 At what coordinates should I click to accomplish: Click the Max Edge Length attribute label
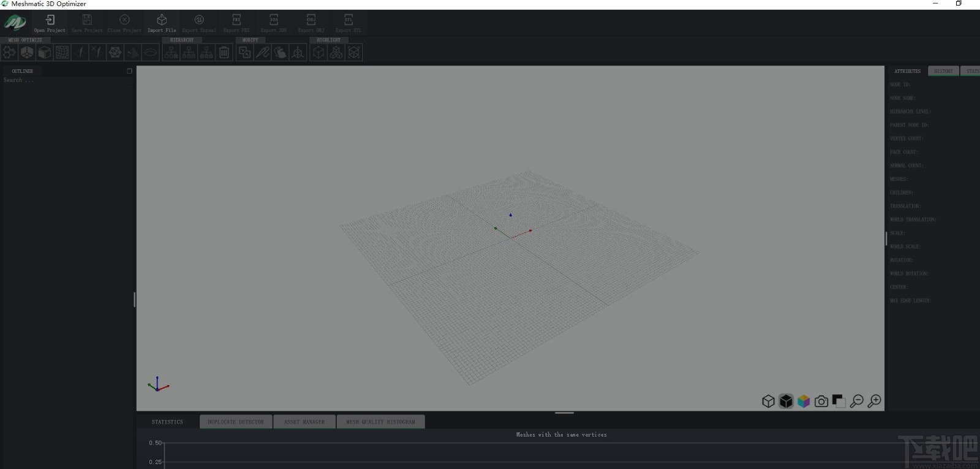910,300
